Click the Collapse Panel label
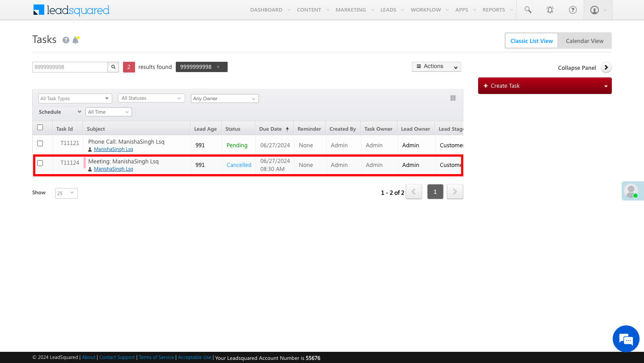The image size is (644, 363). [577, 68]
